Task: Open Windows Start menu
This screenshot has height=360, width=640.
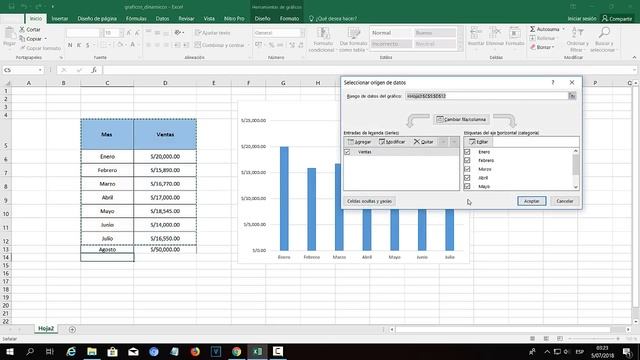Action: 10,351
